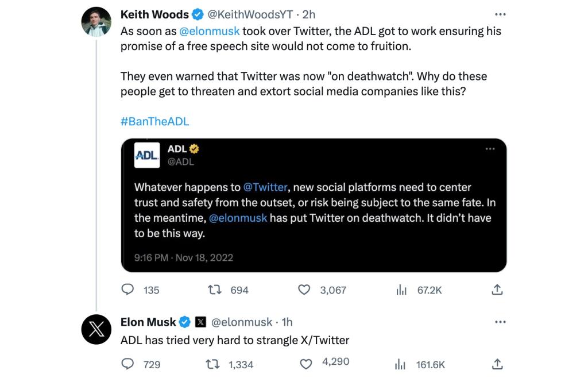588x378 pixels.
Task: Reply to Elon Musk's tweet
Action: (128, 364)
